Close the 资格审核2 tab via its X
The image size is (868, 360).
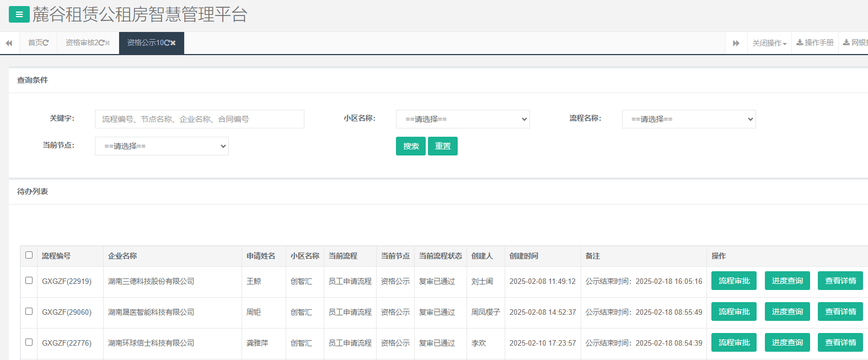108,43
